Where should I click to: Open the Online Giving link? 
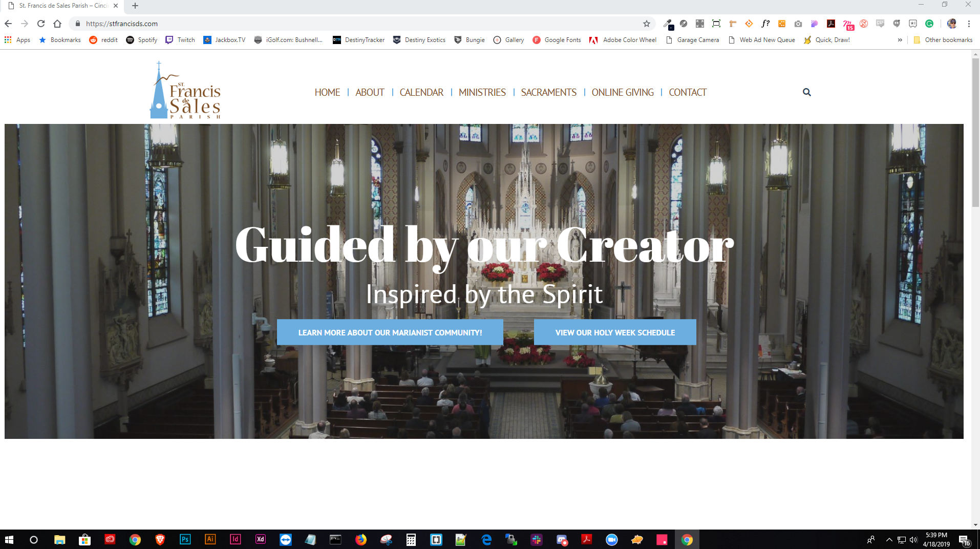623,92
